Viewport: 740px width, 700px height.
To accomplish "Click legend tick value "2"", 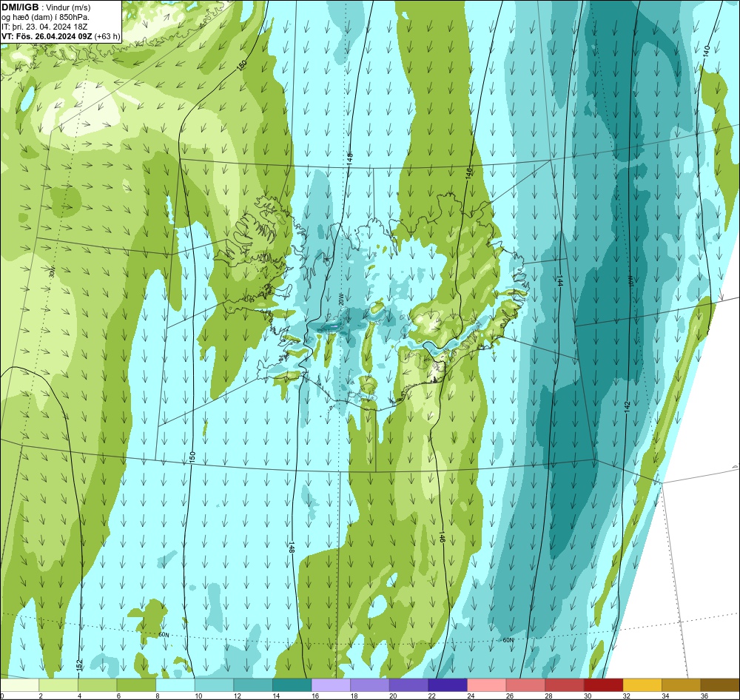I will tap(41, 696).
